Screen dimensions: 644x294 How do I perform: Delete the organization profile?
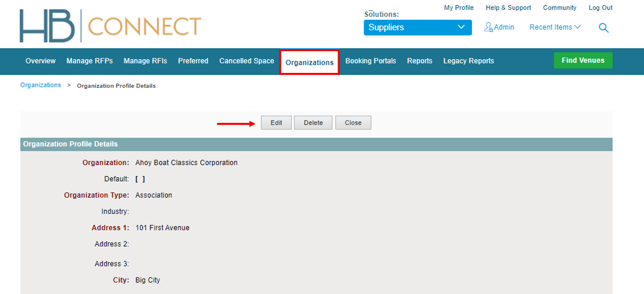click(x=313, y=123)
